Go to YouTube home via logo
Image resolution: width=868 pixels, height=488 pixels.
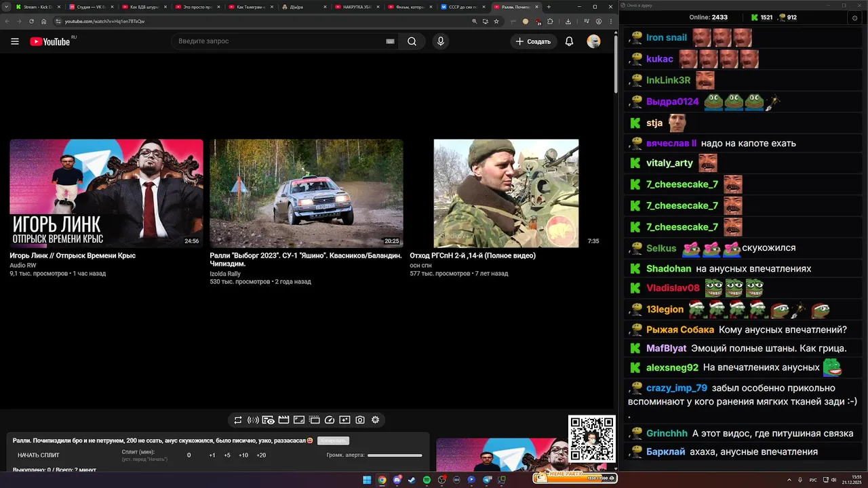[50, 41]
